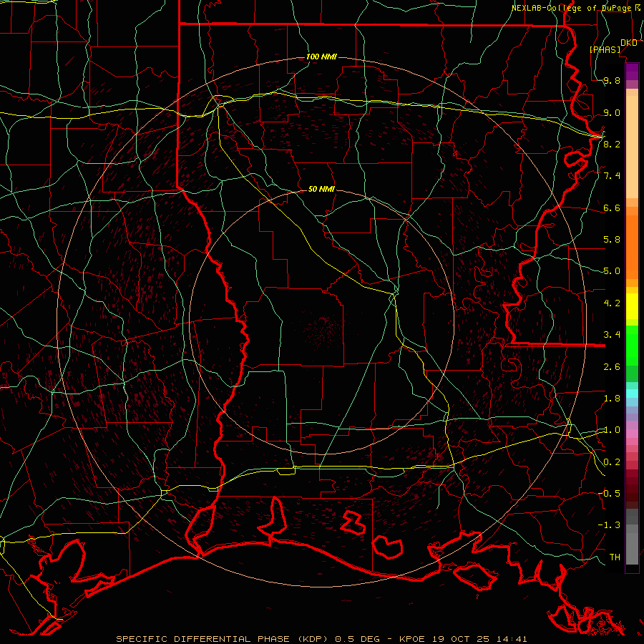
Task: Pick the dark maroon band near -0.5
Action: [x=632, y=493]
